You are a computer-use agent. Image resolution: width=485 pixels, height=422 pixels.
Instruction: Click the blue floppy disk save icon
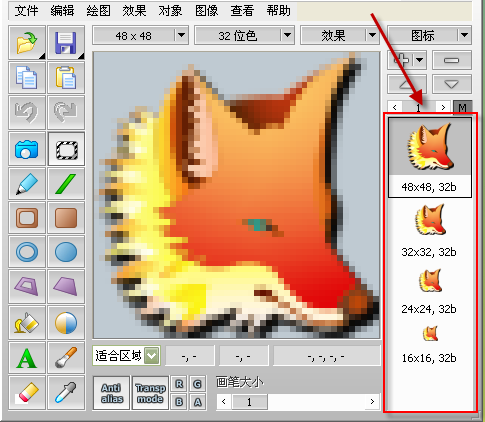66,43
